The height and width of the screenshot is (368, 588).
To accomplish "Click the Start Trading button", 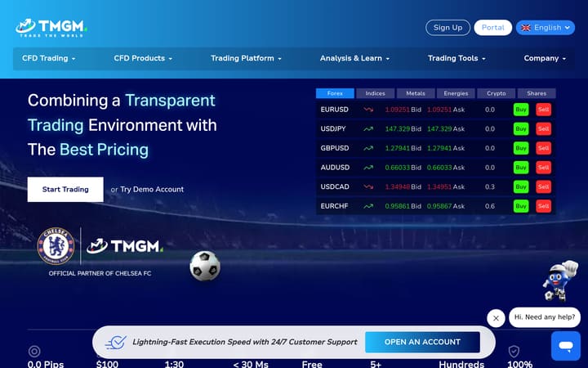I will [x=65, y=189].
